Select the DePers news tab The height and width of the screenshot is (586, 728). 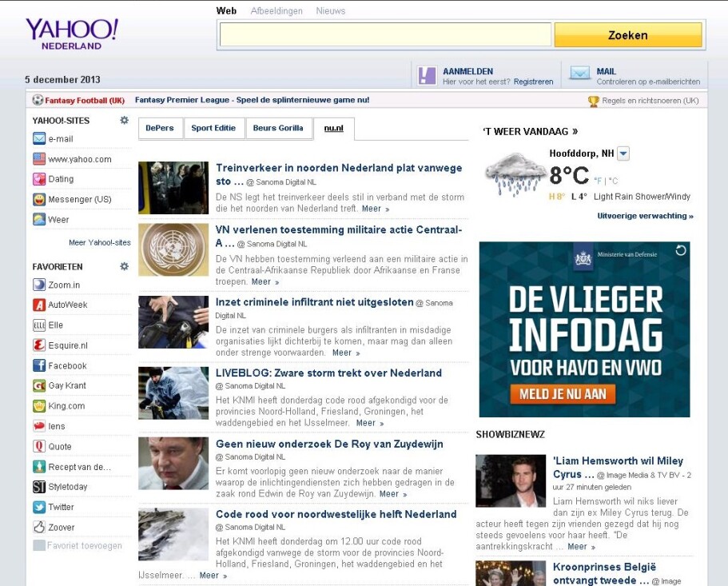pos(160,128)
